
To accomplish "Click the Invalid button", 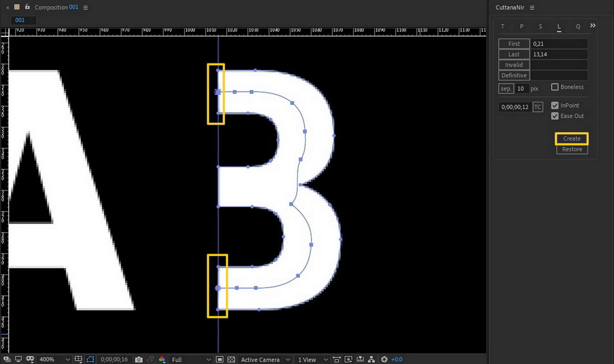I will point(514,65).
